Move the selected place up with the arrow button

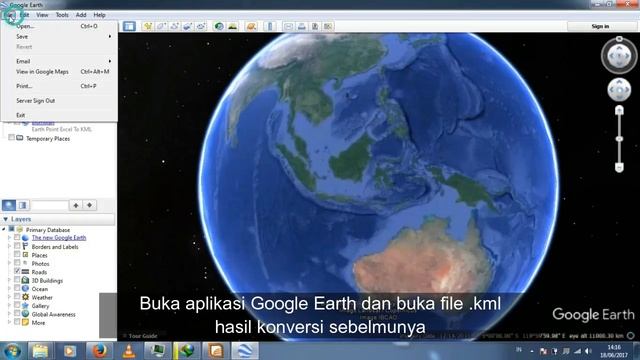coord(76,205)
